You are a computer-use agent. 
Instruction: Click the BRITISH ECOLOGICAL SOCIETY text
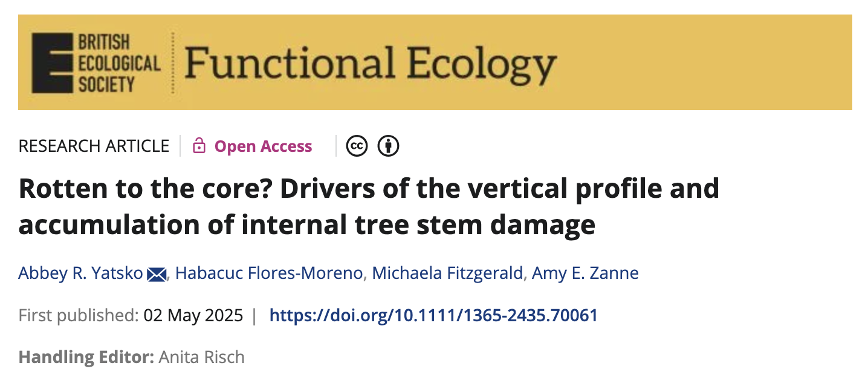coord(119,63)
